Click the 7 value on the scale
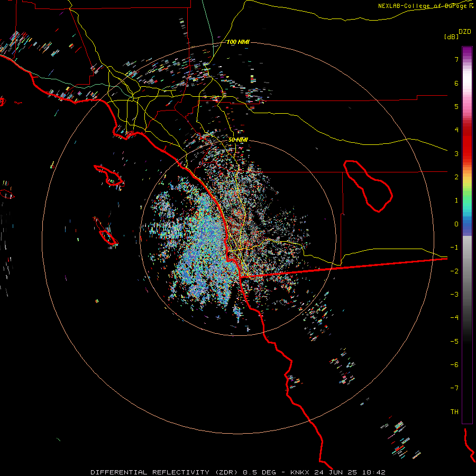This screenshot has height=476, width=476. point(456,59)
